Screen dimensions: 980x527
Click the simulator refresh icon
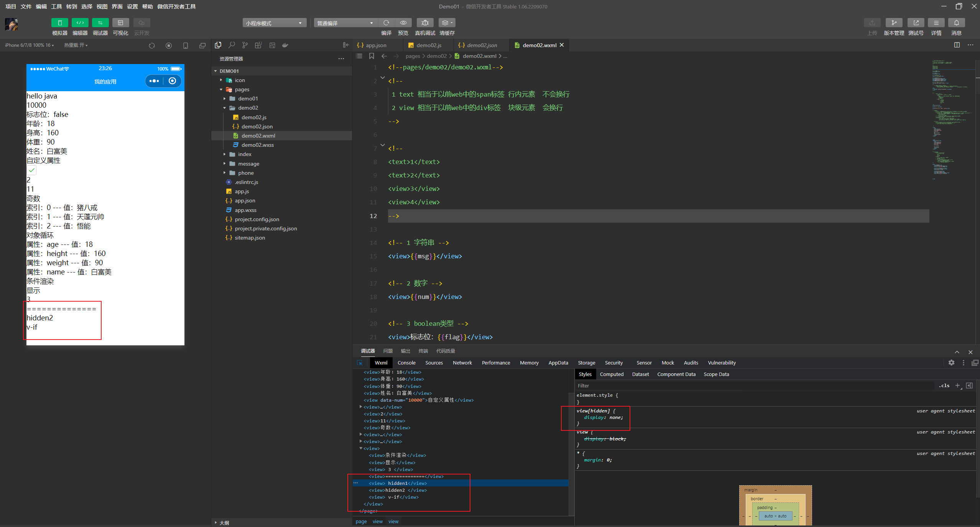click(152, 46)
